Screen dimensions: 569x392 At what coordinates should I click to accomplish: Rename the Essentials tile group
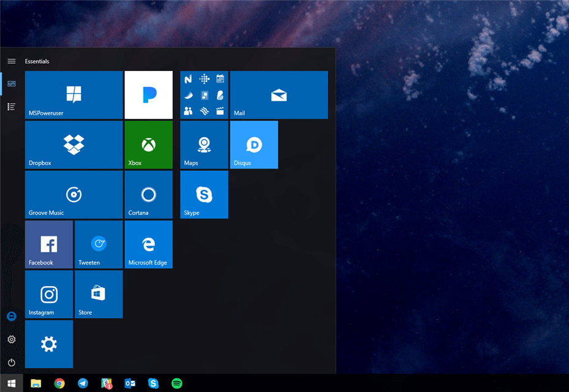pyautogui.click(x=37, y=61)
